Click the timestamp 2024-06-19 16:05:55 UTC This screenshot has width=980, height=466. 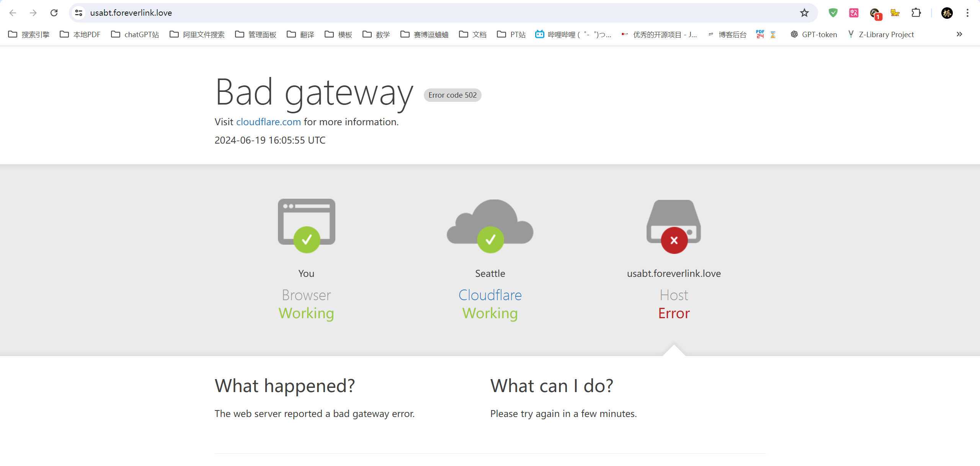click(x=270, y=140)
